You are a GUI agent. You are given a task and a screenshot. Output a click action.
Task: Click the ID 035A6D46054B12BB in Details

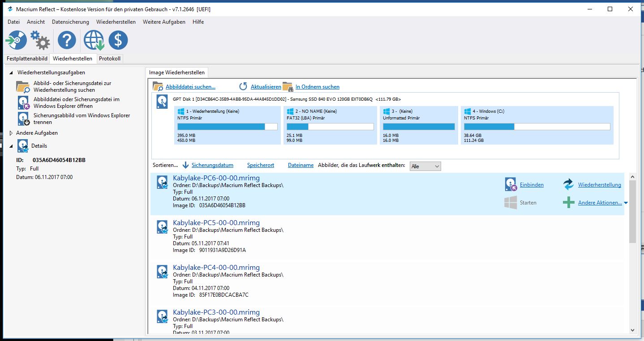59,160
